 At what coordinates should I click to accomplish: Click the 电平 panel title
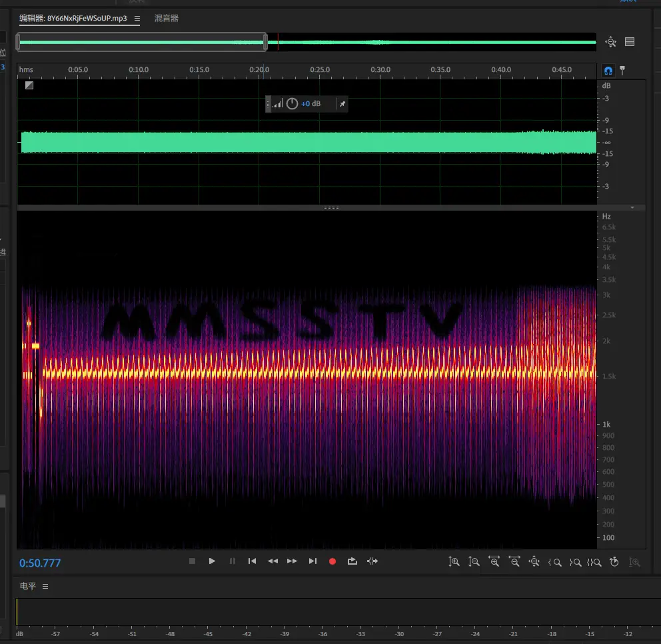click(x=28, y=586)
